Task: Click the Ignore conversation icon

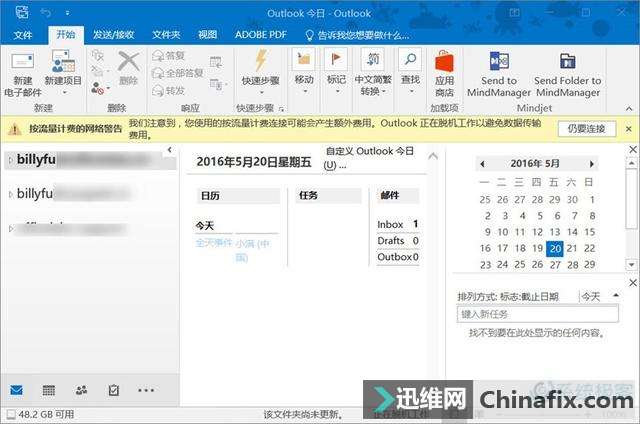Action: point(98,55)
